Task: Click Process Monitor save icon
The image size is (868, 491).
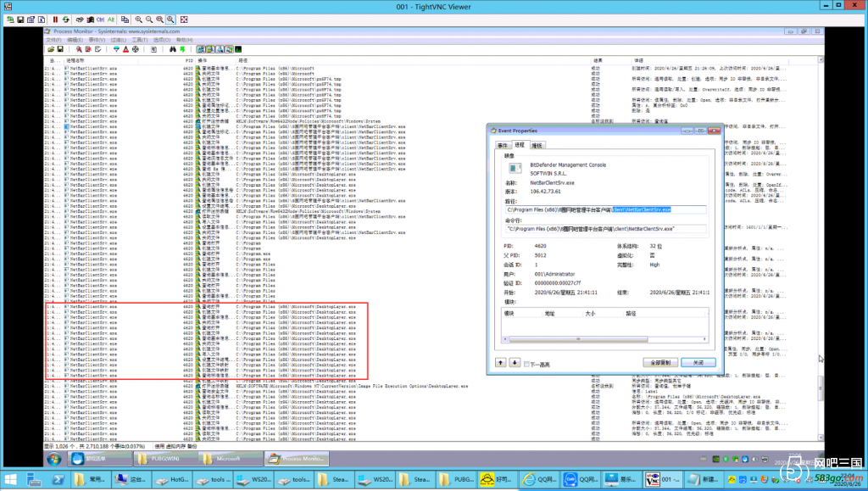Action: [60, 49]
